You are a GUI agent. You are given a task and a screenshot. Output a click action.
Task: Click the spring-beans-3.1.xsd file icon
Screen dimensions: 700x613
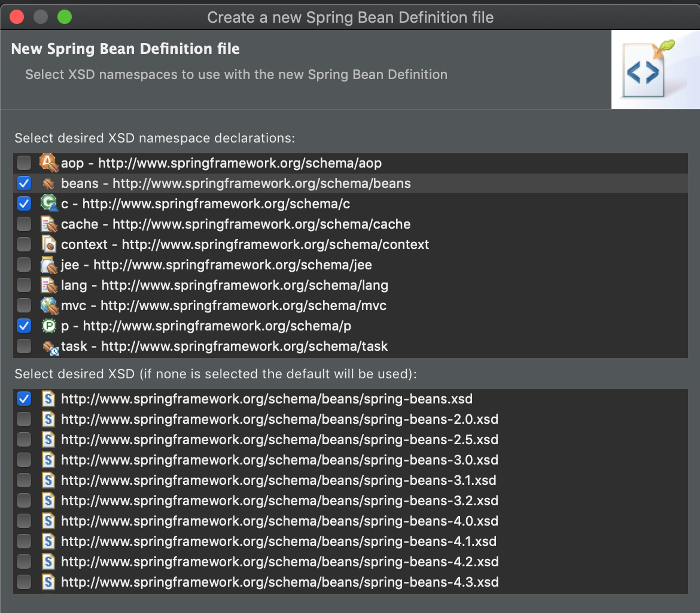[48, 480]
